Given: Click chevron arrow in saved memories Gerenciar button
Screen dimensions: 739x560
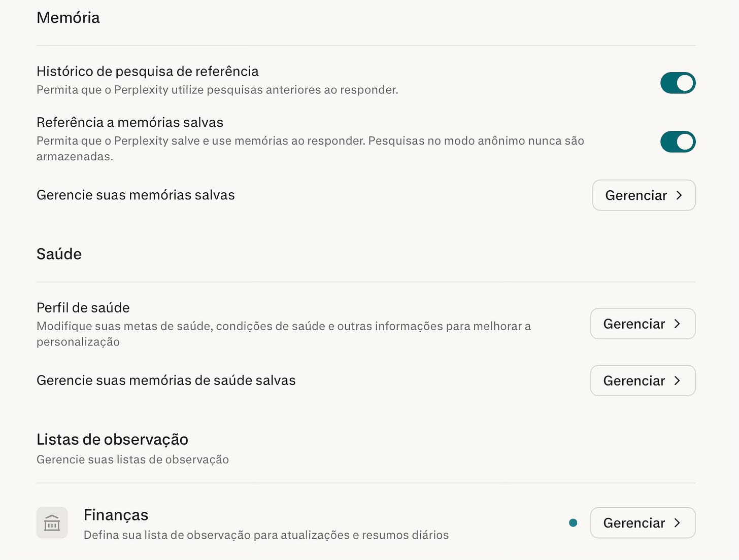Looking at the screenshot, I should [x=679, y=195].
